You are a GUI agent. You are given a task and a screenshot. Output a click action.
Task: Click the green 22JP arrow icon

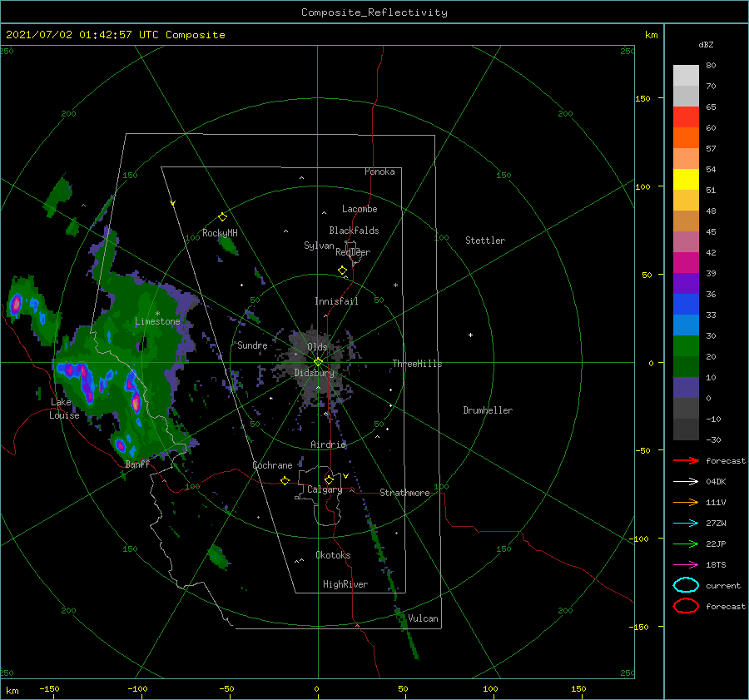coord(686,544)
